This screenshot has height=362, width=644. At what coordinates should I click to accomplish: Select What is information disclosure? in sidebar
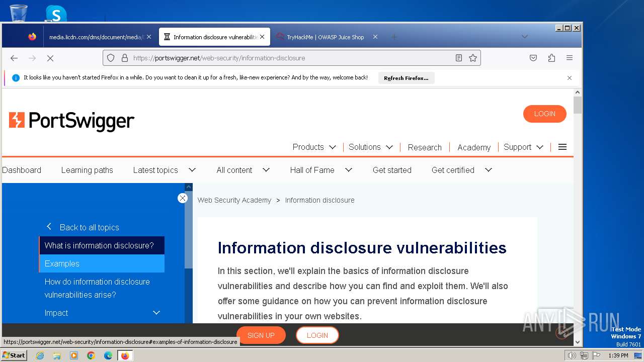102,245
